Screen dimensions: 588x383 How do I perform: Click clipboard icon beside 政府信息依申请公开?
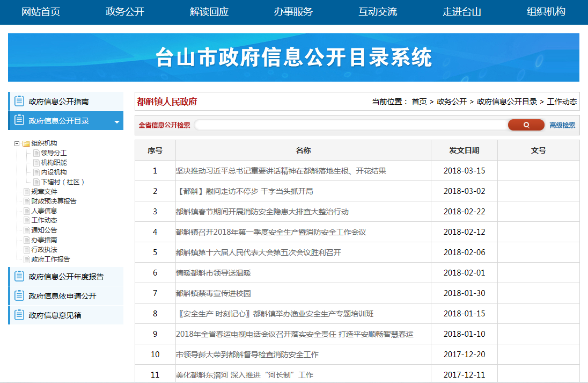click(19, 296)
